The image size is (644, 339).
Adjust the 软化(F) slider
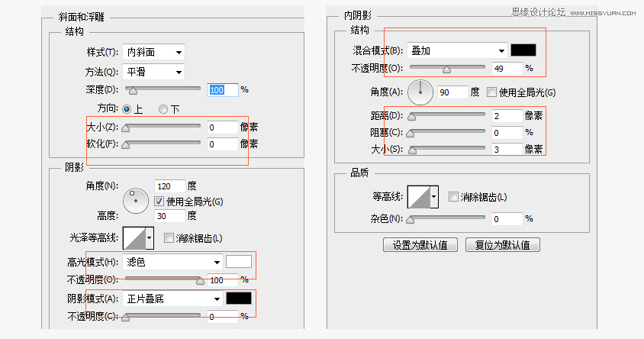[x=163, y=144]
